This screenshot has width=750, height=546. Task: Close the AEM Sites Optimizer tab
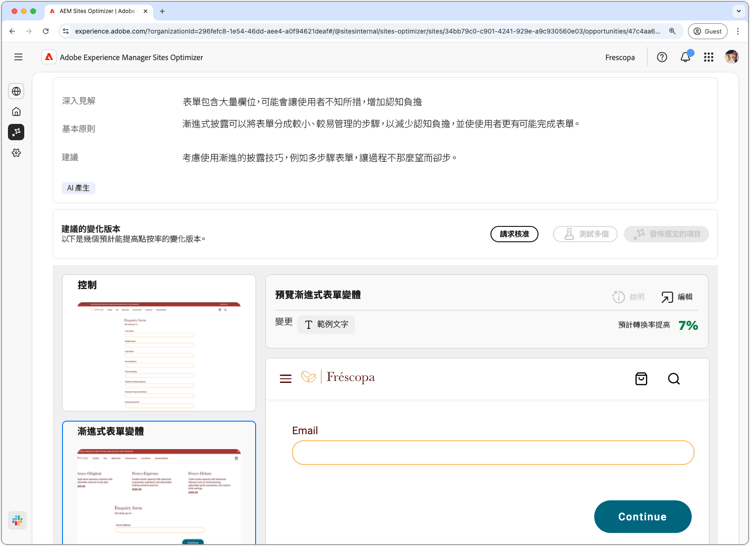point(145,11)
